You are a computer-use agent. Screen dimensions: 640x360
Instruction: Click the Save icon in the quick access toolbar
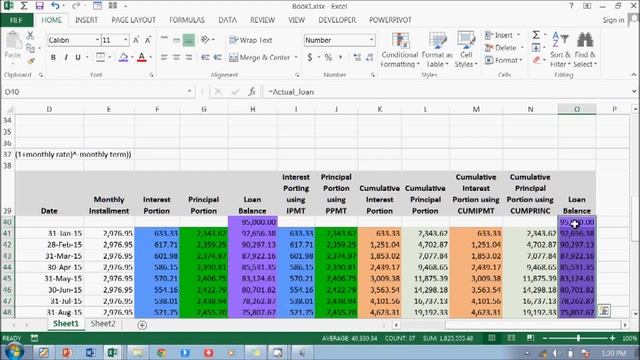(39, 6)
